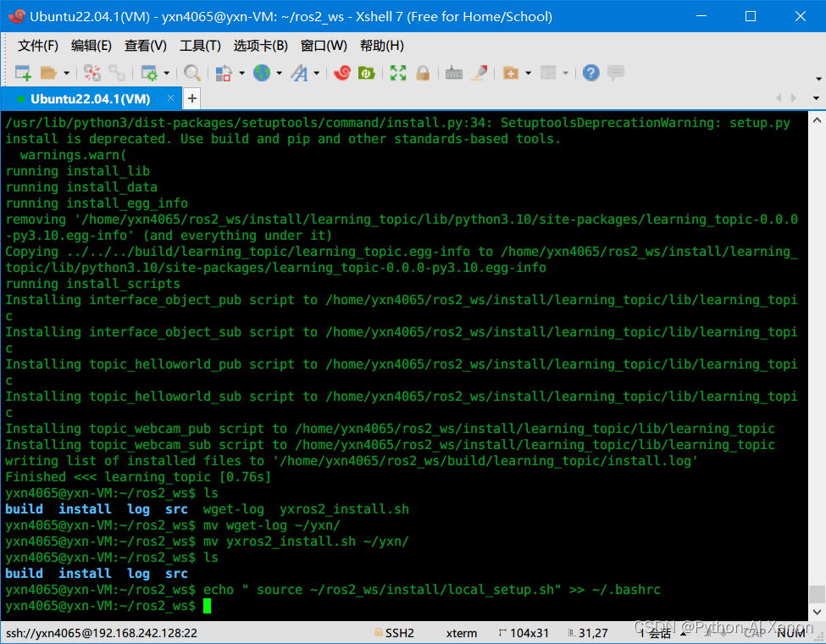
Task: Click 'wget-log' in the first ls output
Action: 233,509
